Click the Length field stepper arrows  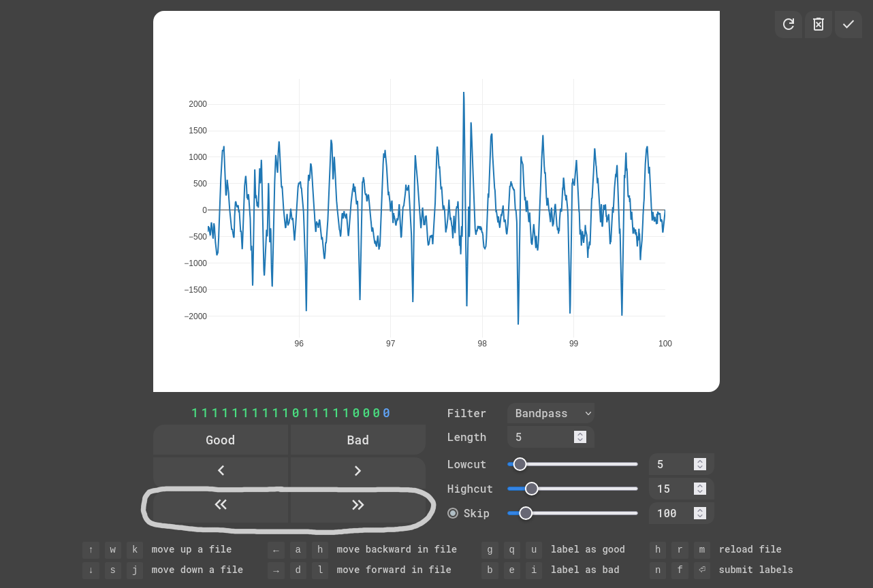(580, 437)
